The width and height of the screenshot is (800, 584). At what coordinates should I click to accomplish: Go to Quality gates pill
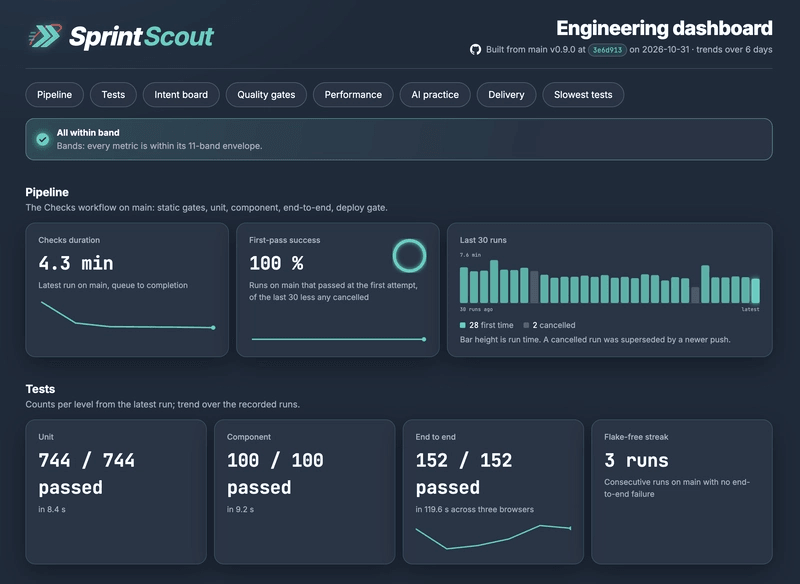[266, 95]
